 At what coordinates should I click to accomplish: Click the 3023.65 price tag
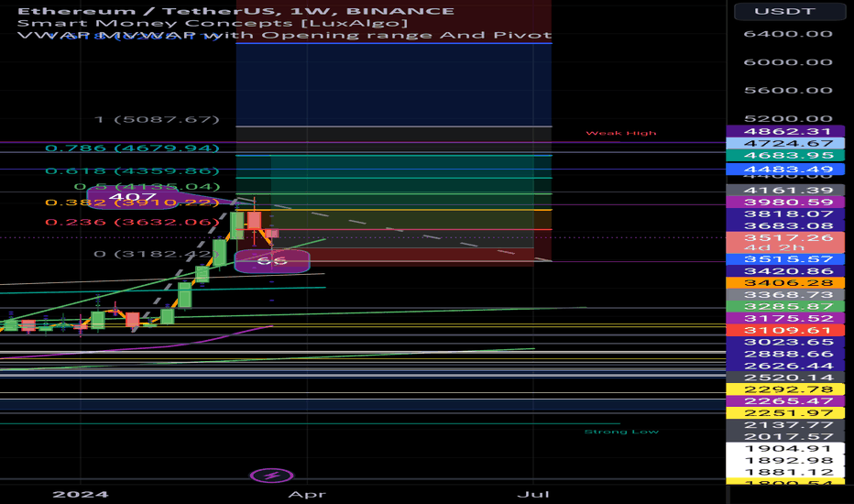786,342
